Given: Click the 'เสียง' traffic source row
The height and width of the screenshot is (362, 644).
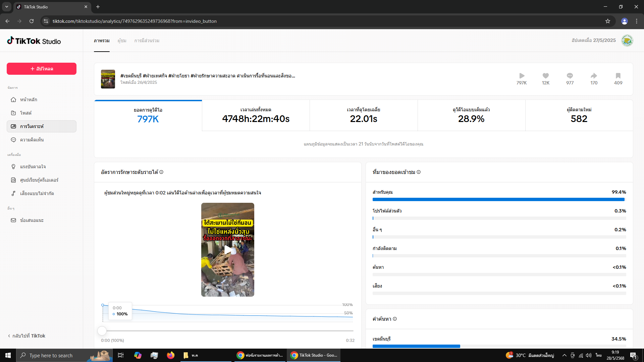Looking at the screenshot, I should click(x=499, y=290).
